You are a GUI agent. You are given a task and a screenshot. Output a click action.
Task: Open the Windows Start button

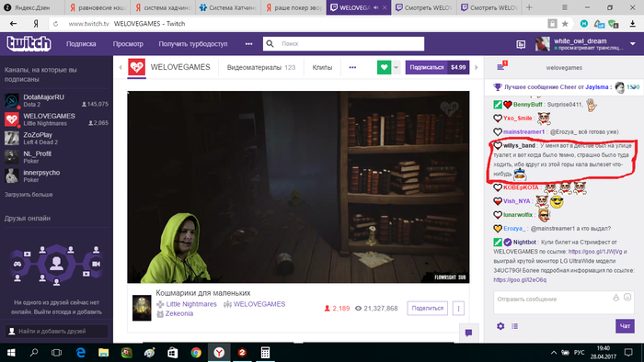point(11,352)
